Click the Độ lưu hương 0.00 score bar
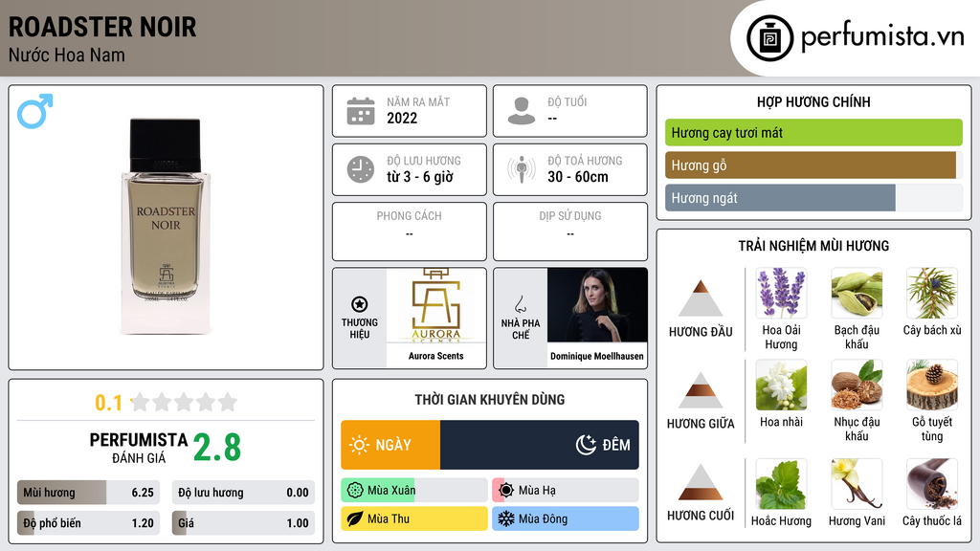The width and height of the screenshot is (980, 551). (243, 493)
